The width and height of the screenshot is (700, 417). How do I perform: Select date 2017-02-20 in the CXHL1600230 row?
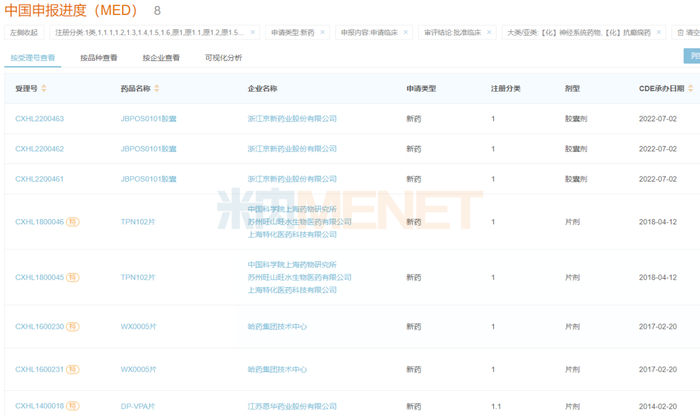coord(658,326)
